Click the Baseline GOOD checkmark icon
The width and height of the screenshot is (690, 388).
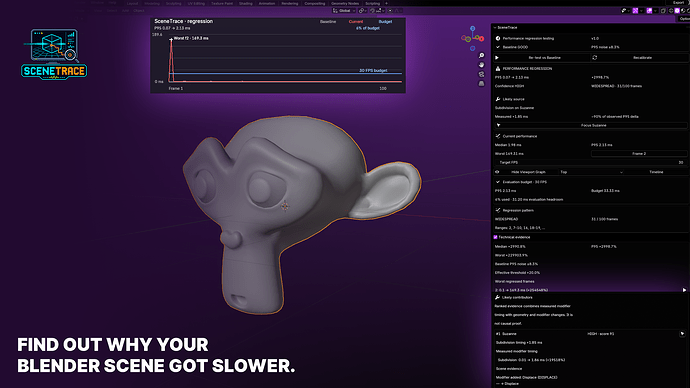498,47
